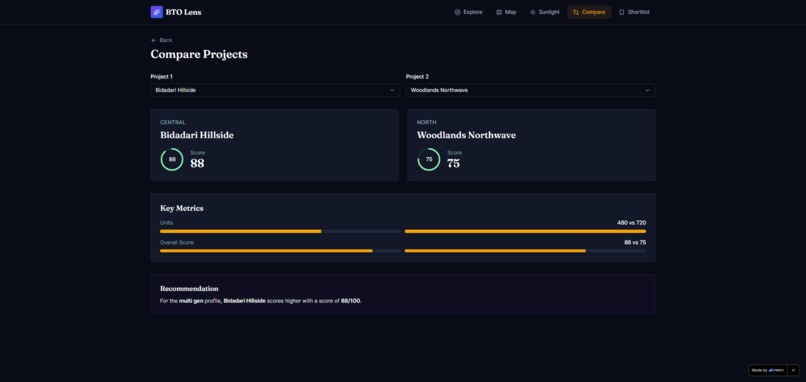The height and width of the screenshot is (382, 806).
Task: Open the Shortlist page
Action: tap(634, 12)
